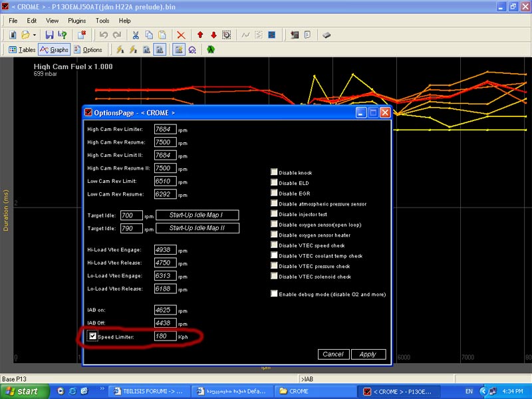Image resolution: width=532 pixels, height=399 pixels.
Task: Click the Apply button
Action: (x=368, y=354)
